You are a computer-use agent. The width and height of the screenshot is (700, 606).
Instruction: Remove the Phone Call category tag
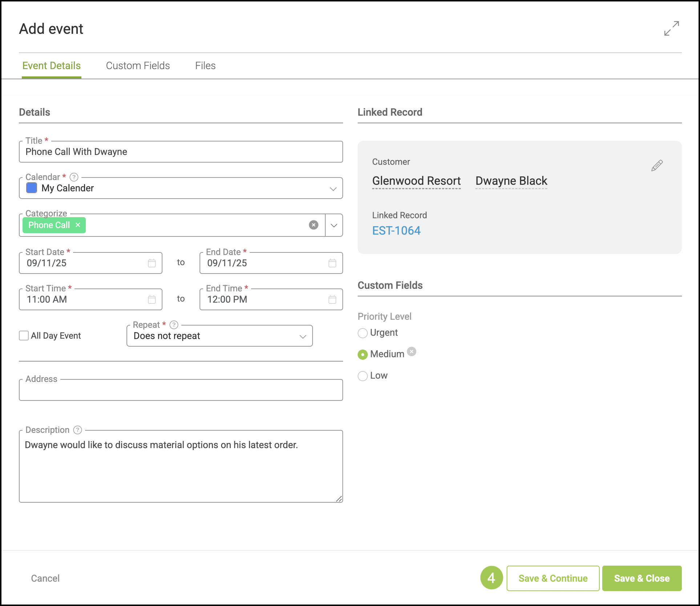click(78, 225)
